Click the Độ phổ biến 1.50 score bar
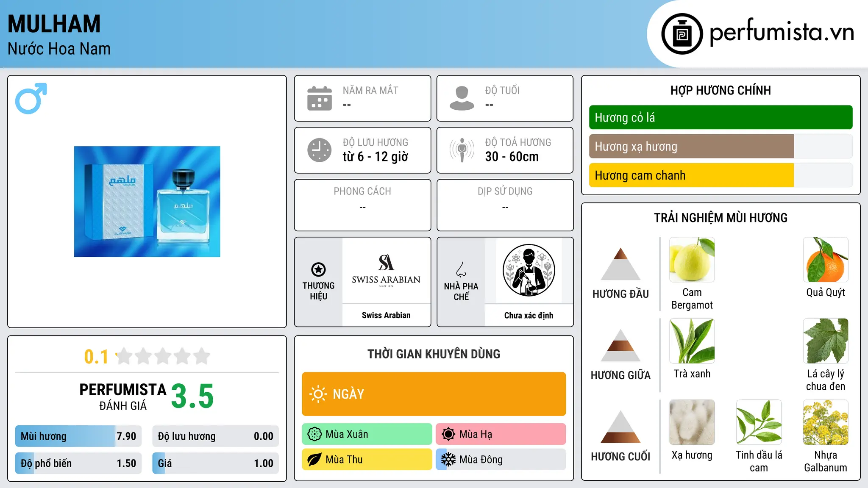This screenshot has width=868, height=488. pos(78,463)
